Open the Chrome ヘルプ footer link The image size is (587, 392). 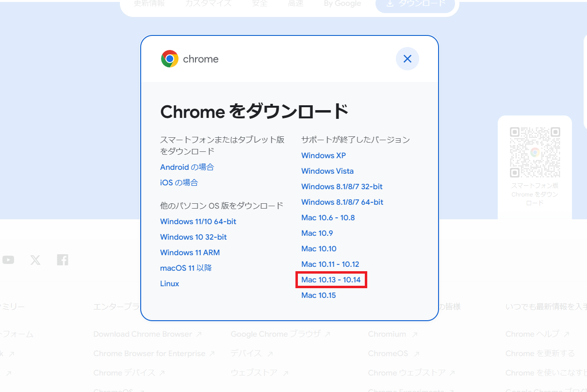[x=538, y=334]
